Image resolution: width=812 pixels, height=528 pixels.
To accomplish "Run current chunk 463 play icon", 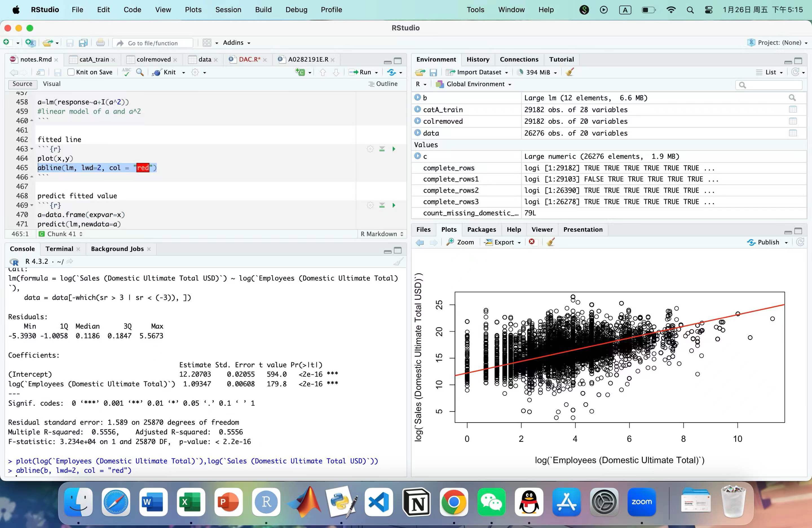I will pyautogui.click(x=394, y=149).
